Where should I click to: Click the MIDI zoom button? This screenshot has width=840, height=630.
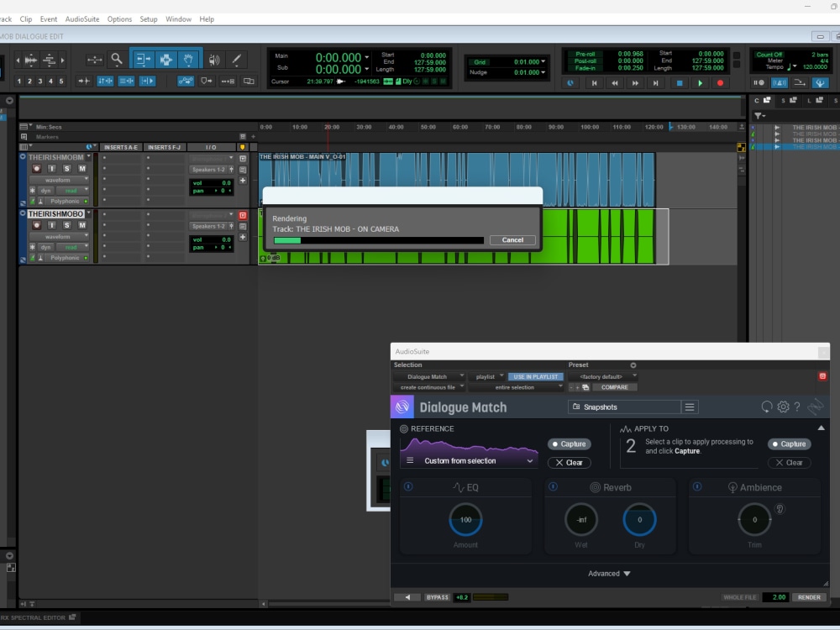pyautogui.click(x=50, y=60)
